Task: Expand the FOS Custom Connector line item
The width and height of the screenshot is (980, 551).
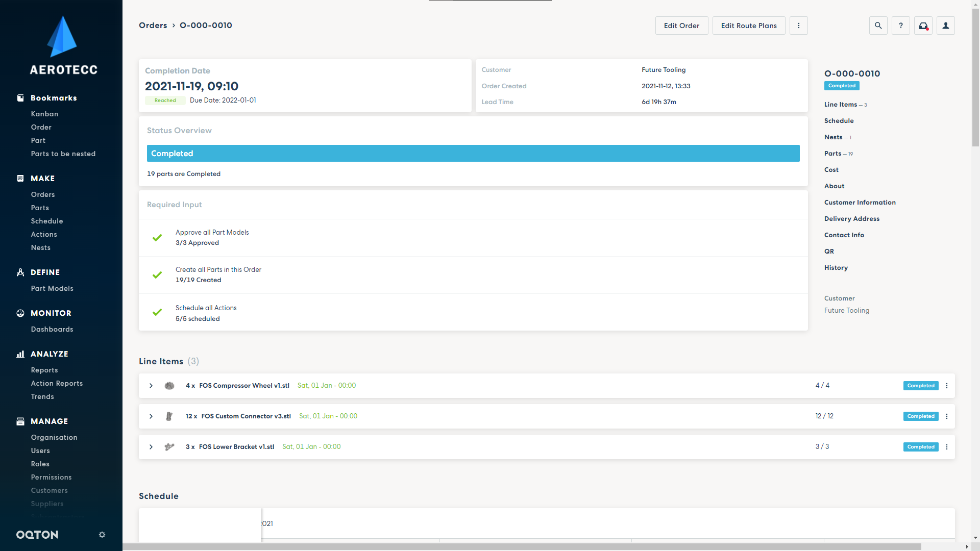Action: (x=151, y=416)
